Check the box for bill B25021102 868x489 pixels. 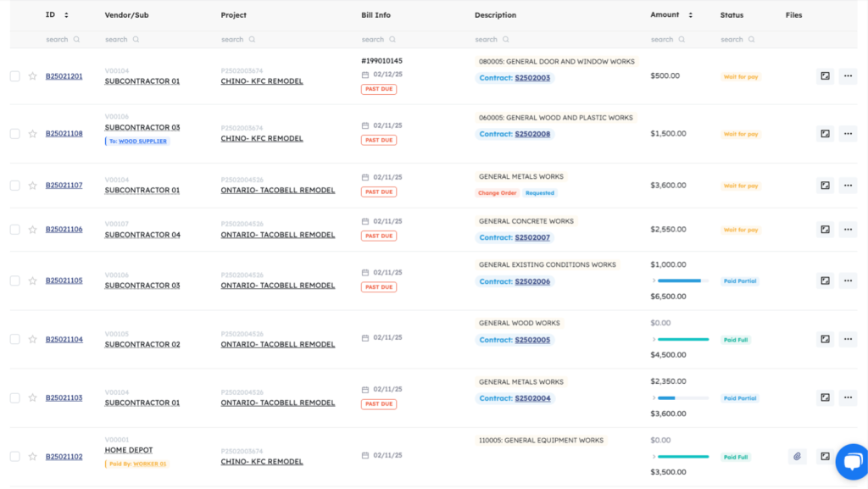point(14,457)
